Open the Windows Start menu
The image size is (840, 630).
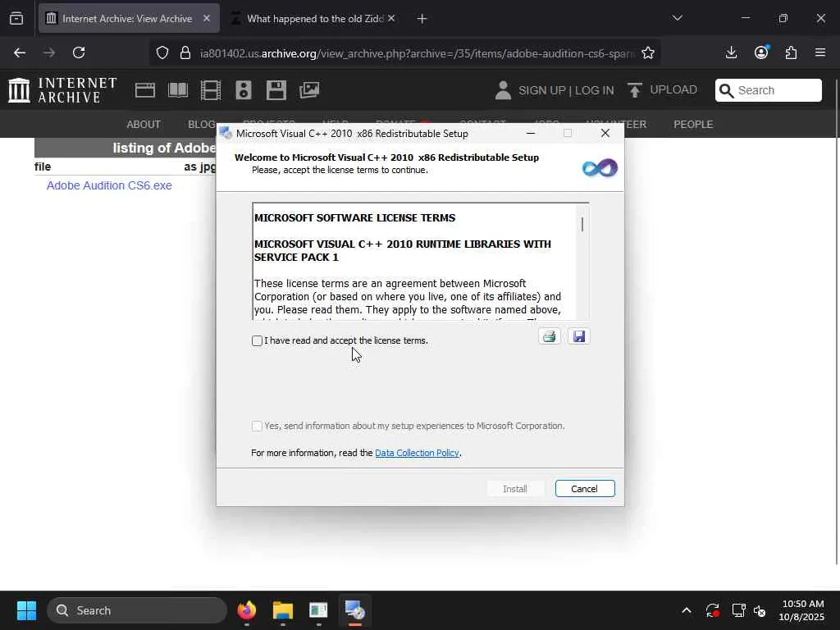coord(26,610)
